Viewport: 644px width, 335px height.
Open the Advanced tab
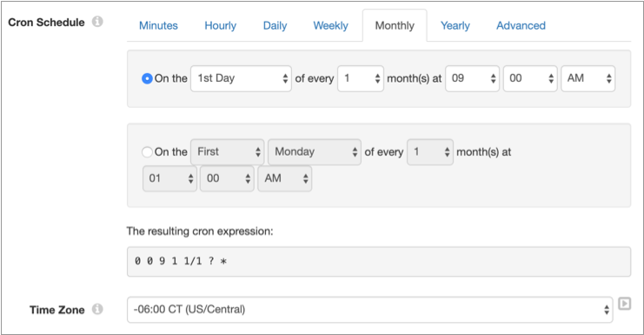(521, 25)
